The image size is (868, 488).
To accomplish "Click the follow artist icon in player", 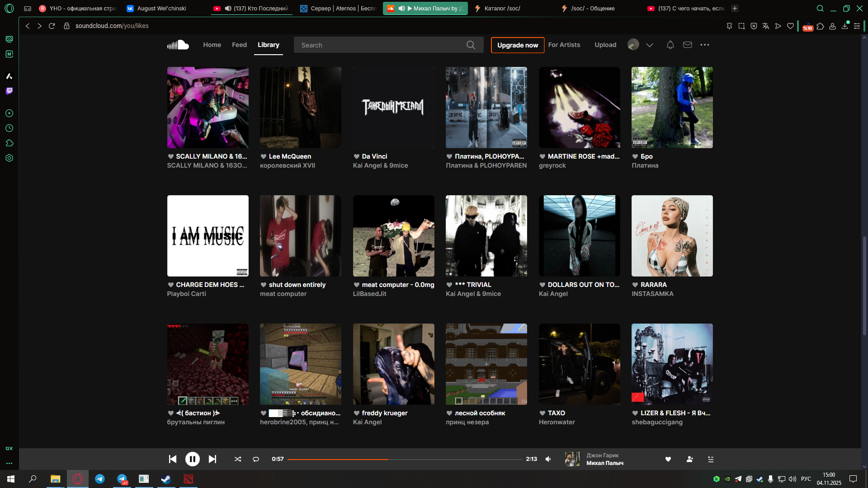I will [x=689, y=459].
